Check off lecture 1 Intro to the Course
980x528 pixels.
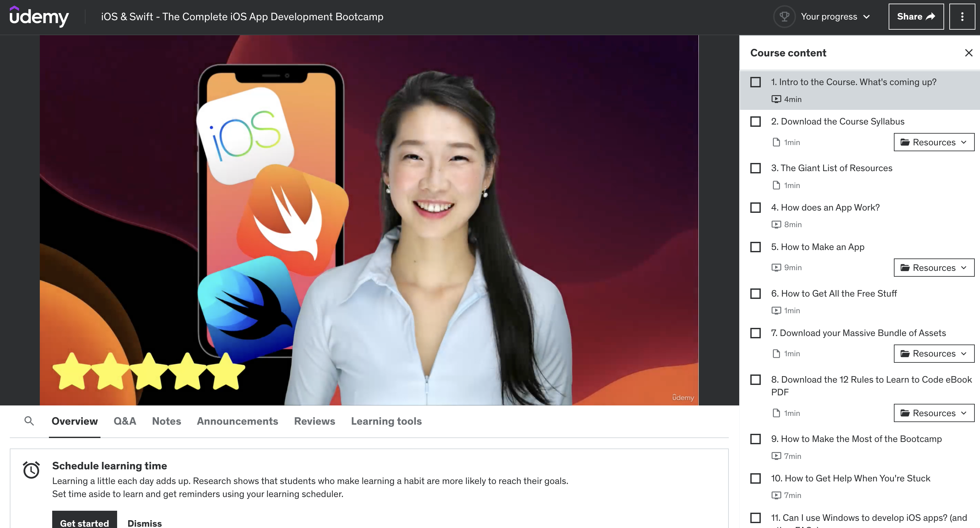tap(755, 82)
